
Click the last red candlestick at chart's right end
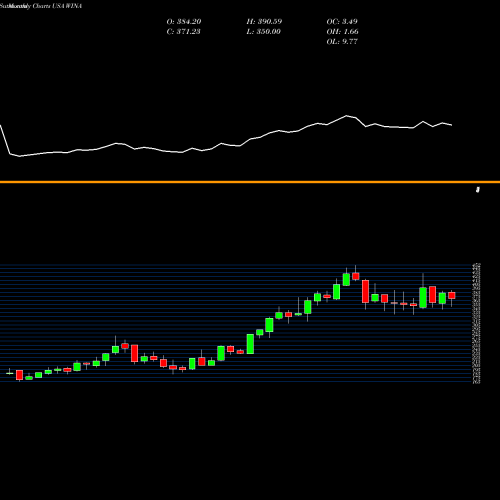tap(452, 295)
